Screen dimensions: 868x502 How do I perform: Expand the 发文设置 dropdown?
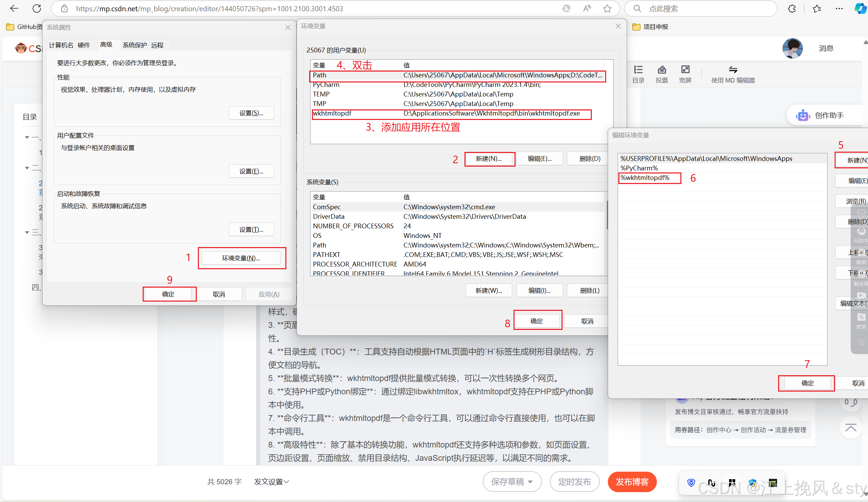pos(271,482)
